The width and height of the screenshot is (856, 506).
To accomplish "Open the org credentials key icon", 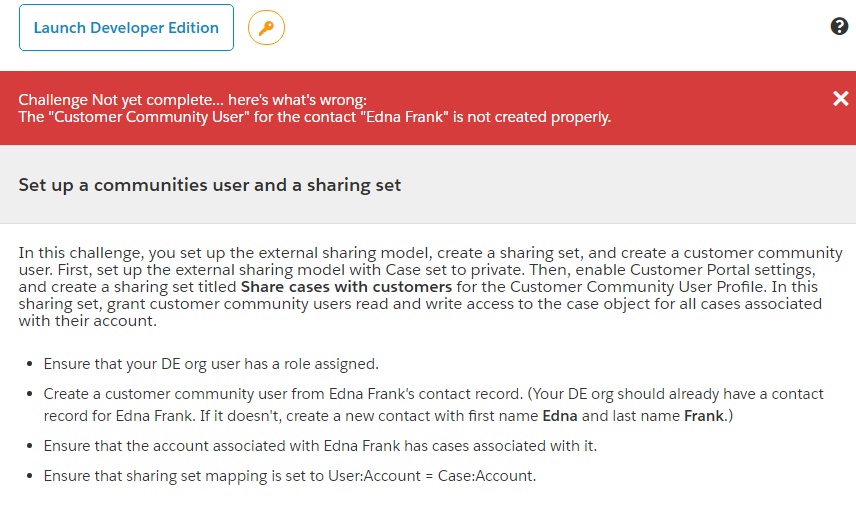I will [x=266, y=28].
